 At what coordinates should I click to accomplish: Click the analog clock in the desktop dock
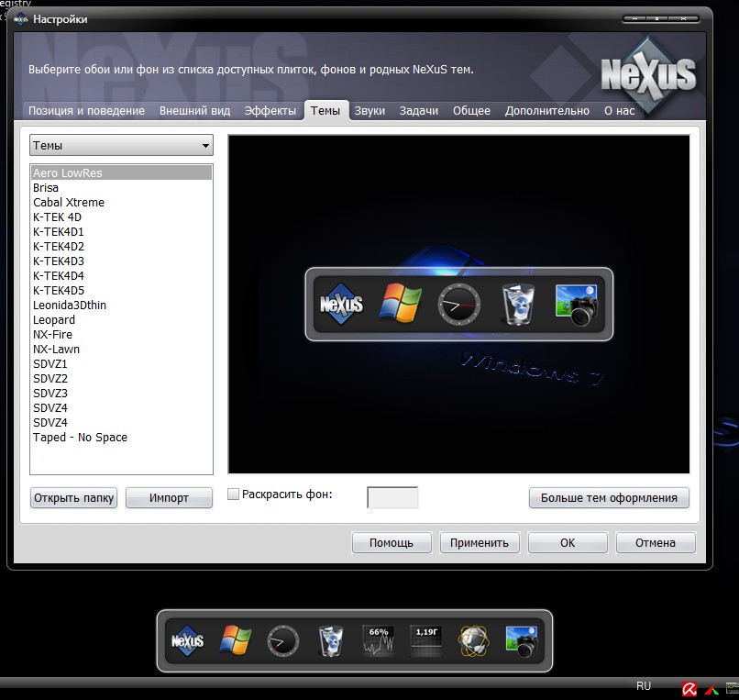point(282,641)
